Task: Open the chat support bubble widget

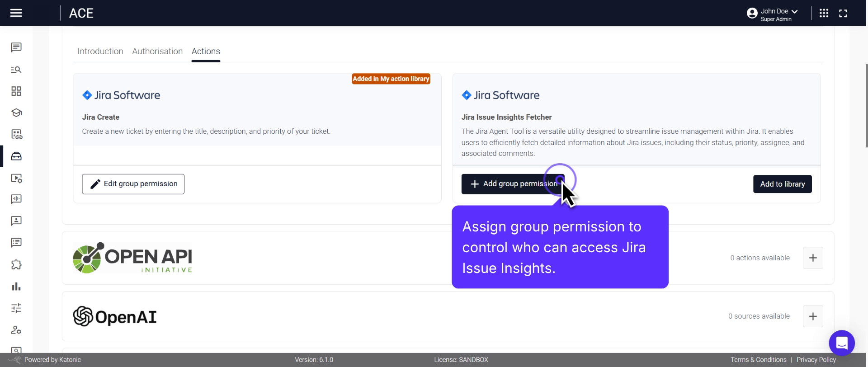Action: (842, 343)
